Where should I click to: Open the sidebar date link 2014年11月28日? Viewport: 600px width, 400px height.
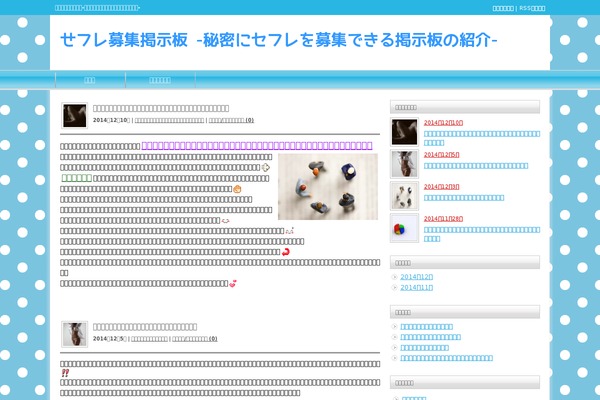pyautogui.click(x=443, y=219)
